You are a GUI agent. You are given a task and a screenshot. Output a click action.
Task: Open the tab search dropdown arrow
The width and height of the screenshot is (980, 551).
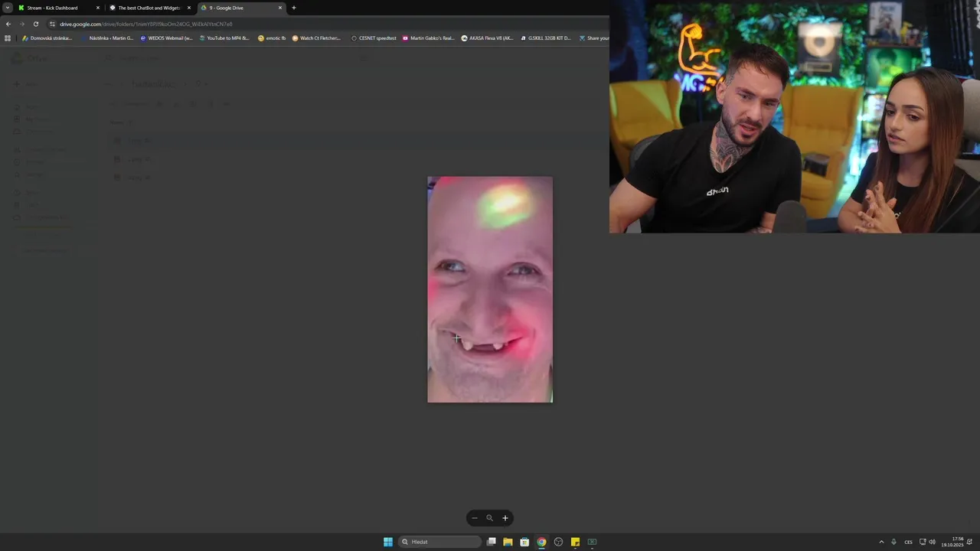[x=7, y=8]
